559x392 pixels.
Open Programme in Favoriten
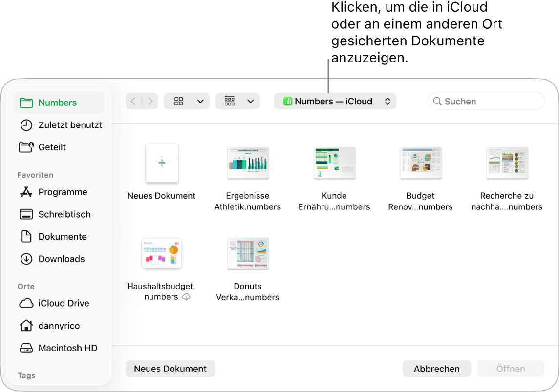[x=59, y=192]
